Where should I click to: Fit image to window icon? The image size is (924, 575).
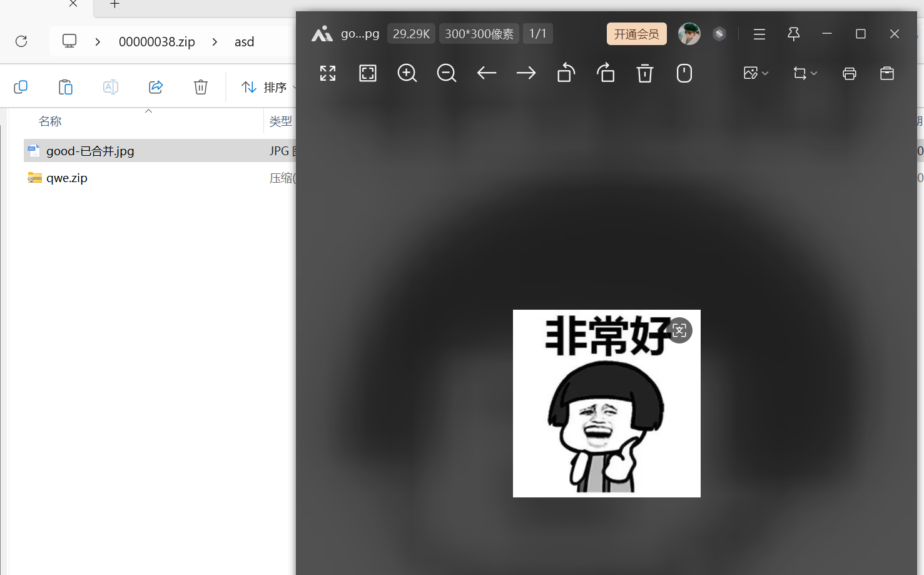coord(368,73)
